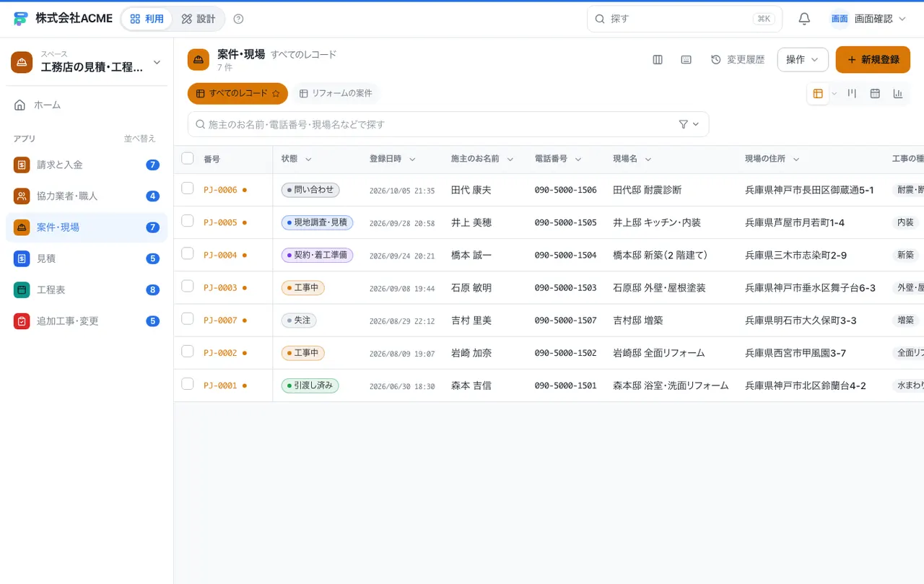Click the 請求と入金 app icon

pos(22,165)
